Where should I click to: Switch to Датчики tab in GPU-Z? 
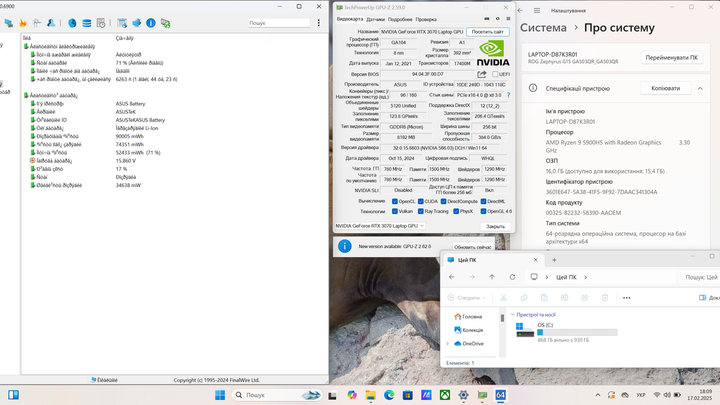click(376, 19)
